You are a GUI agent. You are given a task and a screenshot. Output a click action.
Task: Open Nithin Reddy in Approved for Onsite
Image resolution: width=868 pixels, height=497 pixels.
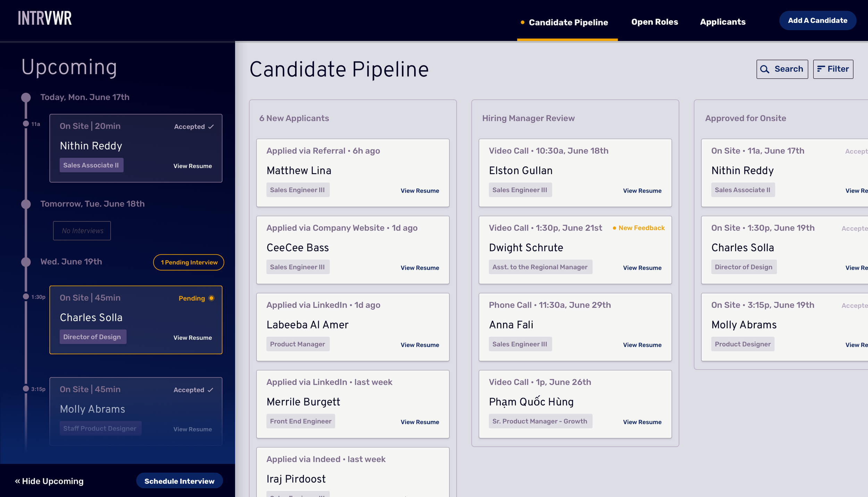pyautogui.click(x=784, y=173)
